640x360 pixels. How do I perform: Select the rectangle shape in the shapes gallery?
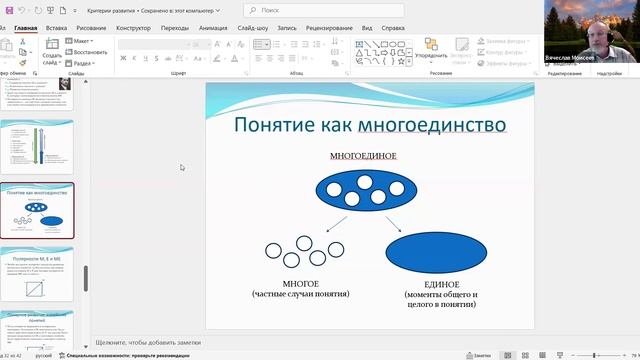pyautogui.click(x=384, y=44)
